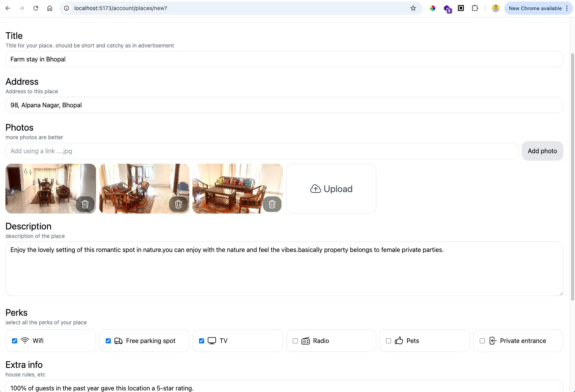This screenshot has height=392, width=575.
Task: Click the 'Extra info' heading
Action: click(x=24, y=365)
